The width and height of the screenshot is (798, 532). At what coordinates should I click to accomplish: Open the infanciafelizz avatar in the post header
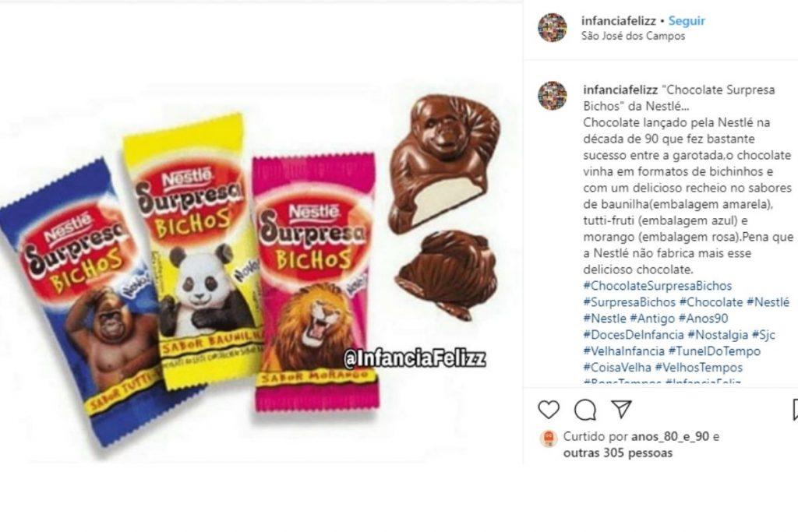coord(553,27)
